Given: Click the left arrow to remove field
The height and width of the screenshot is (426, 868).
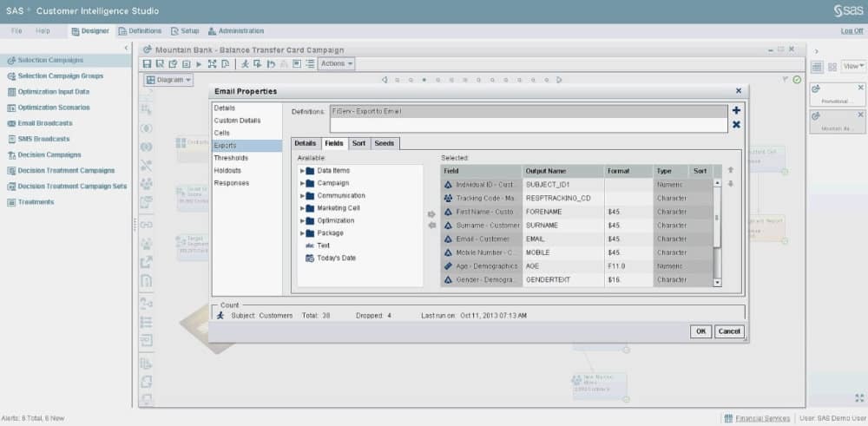Looking at the screenshot, I should coord(431,226).
